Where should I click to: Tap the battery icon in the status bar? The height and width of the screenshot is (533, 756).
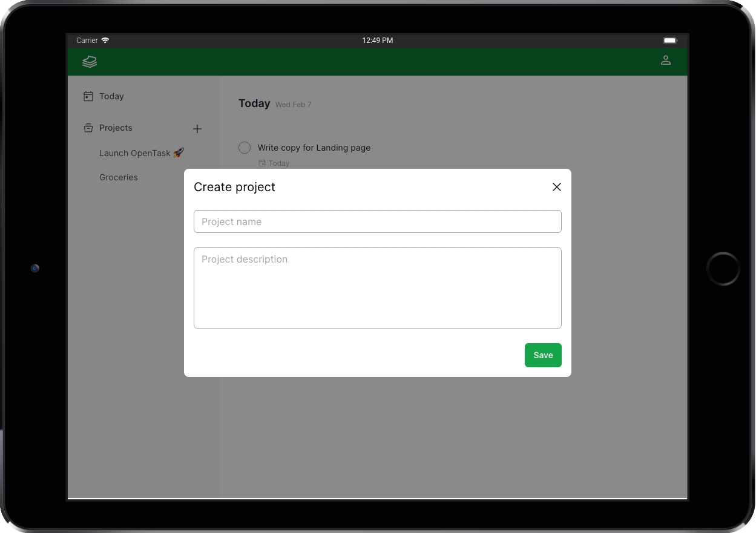(670, 40)
